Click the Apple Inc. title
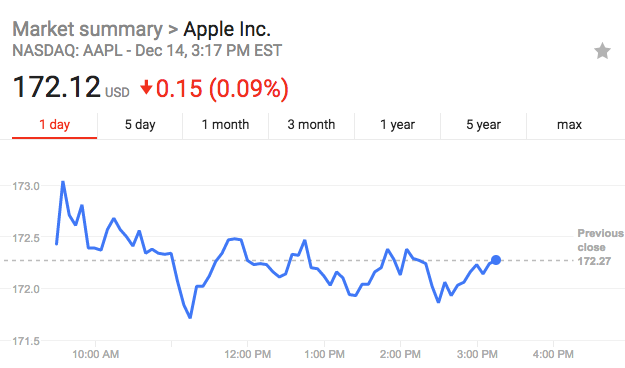Screen dimensions: 625x368 tap(227, 29)
